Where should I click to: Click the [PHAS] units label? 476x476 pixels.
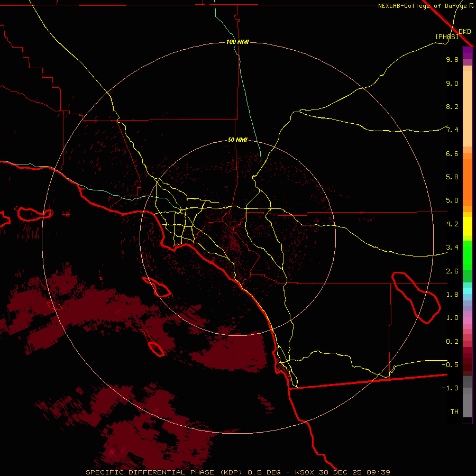point(447,37)
